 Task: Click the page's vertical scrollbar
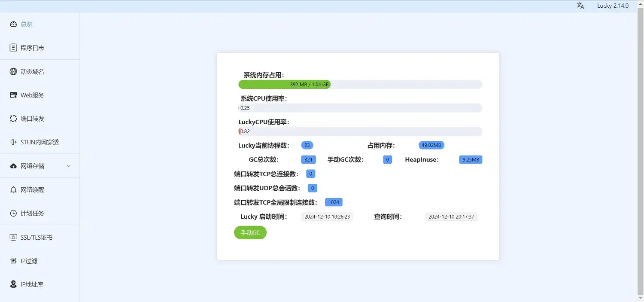[x=640, y=150]
